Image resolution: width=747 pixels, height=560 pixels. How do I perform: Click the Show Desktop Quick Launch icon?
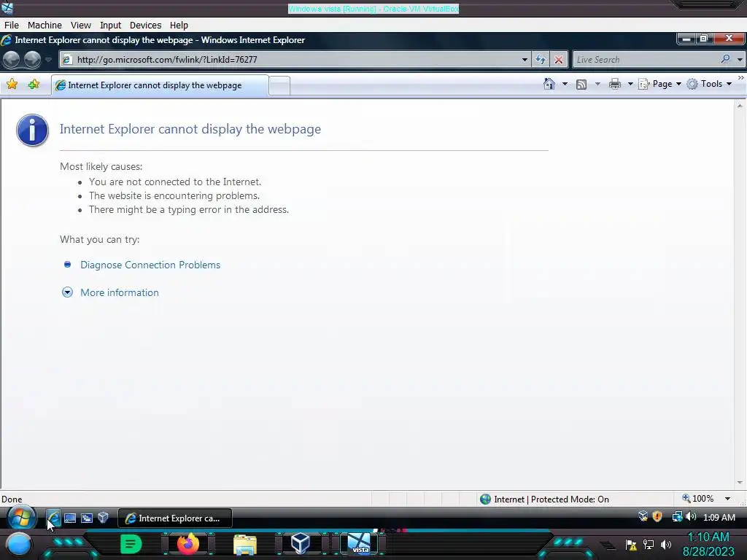point(70,518)
